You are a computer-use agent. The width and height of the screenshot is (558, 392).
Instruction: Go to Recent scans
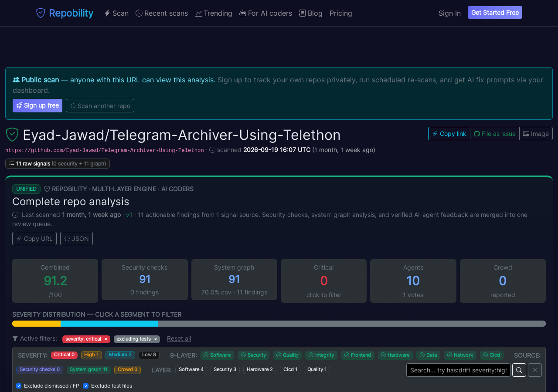pos(162,13)
